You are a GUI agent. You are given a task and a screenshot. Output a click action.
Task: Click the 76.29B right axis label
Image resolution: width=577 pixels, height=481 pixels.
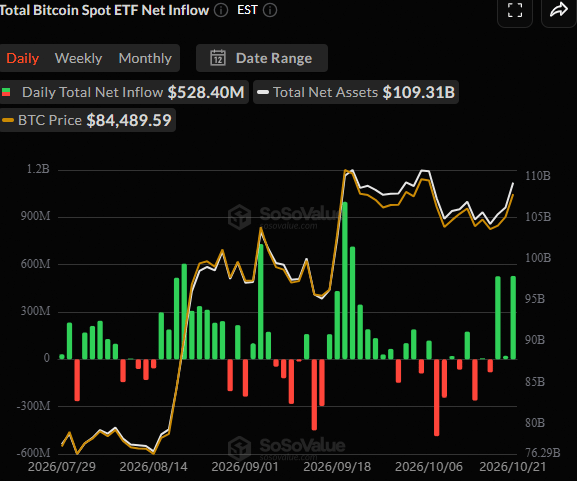(x=542, y=453)
